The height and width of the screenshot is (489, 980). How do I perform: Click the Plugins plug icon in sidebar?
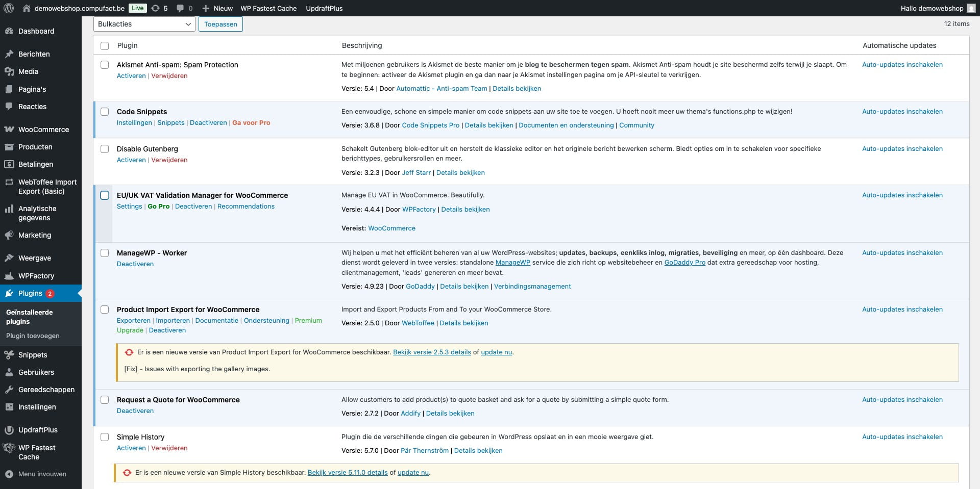[9, 293]
